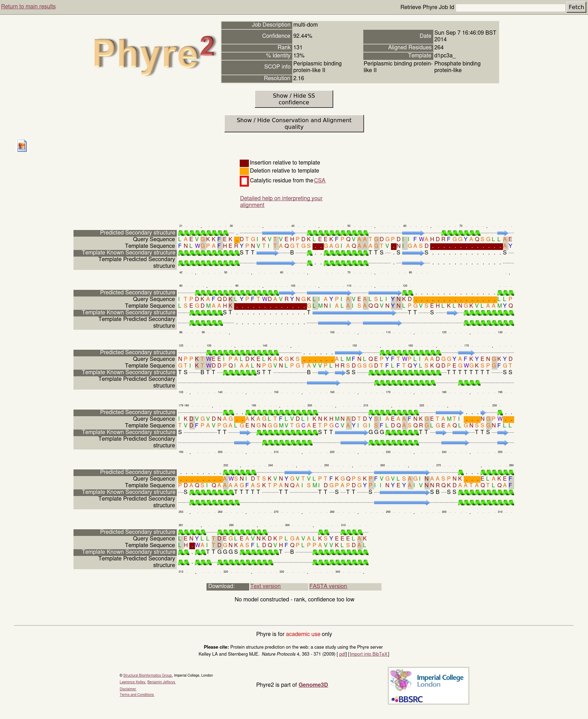Go back via Return to main results
Screen dimensions: 588x719
pyautogui.click(x=28, y=7)
